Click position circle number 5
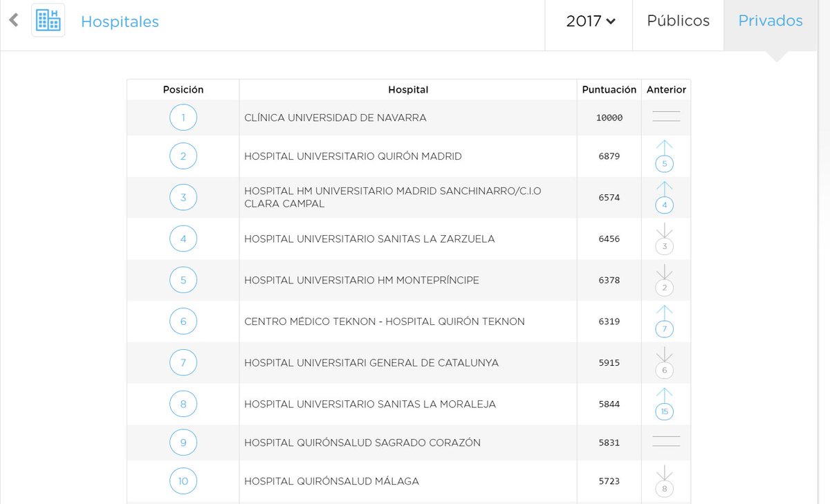 (x=183, y=280)
